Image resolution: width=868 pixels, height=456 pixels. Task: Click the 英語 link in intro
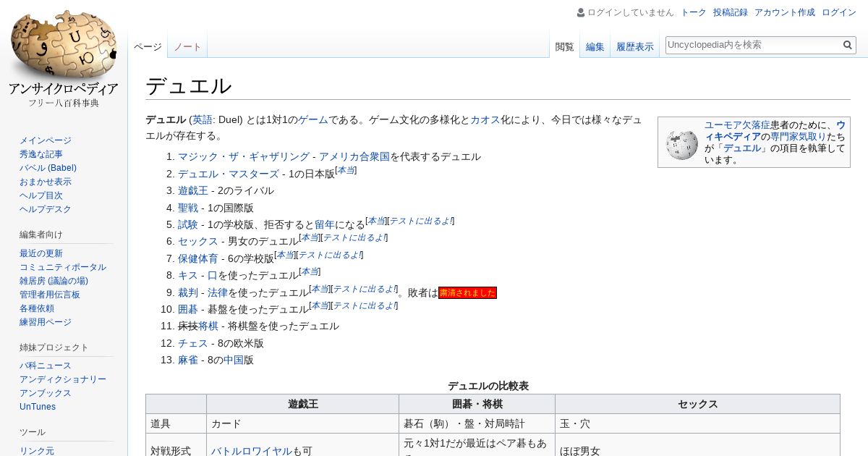(203, 119)
